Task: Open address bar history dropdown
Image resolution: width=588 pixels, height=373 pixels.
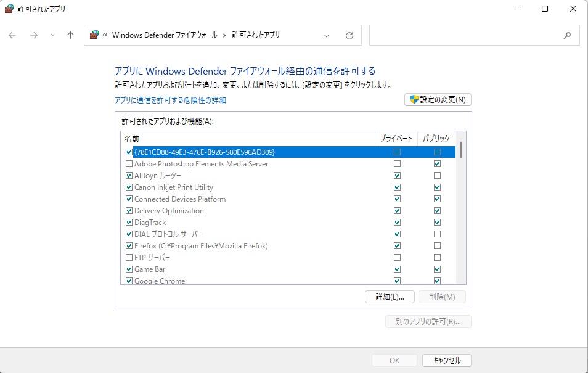Action: pos(327,36)
